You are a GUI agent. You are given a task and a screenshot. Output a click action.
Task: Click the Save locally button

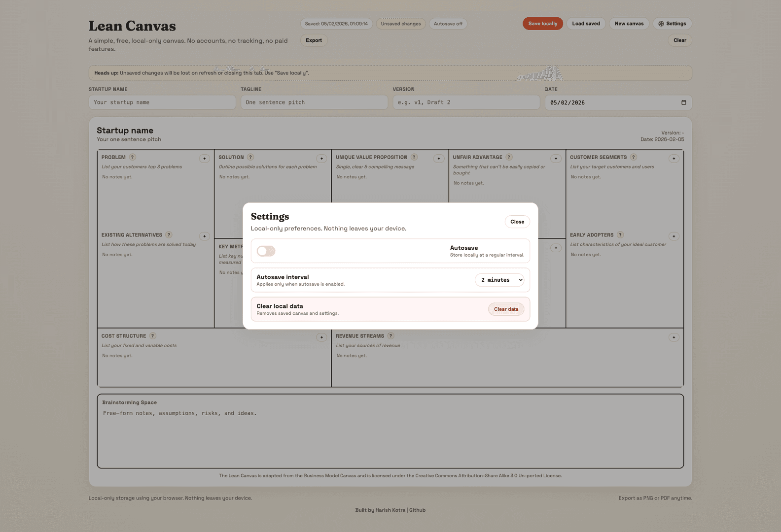point(543,24)
